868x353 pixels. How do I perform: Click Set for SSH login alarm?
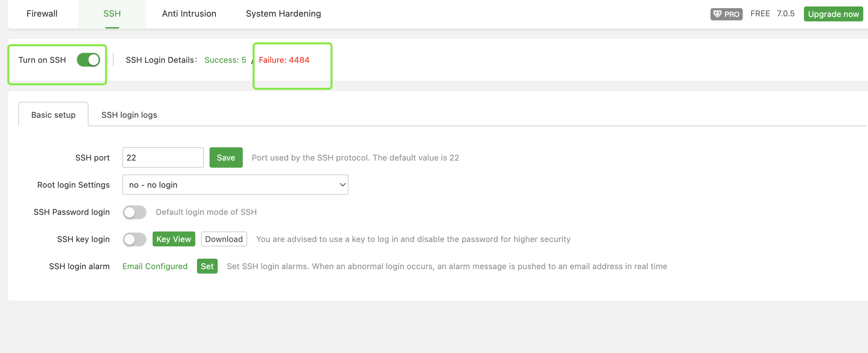click(207, 266)
